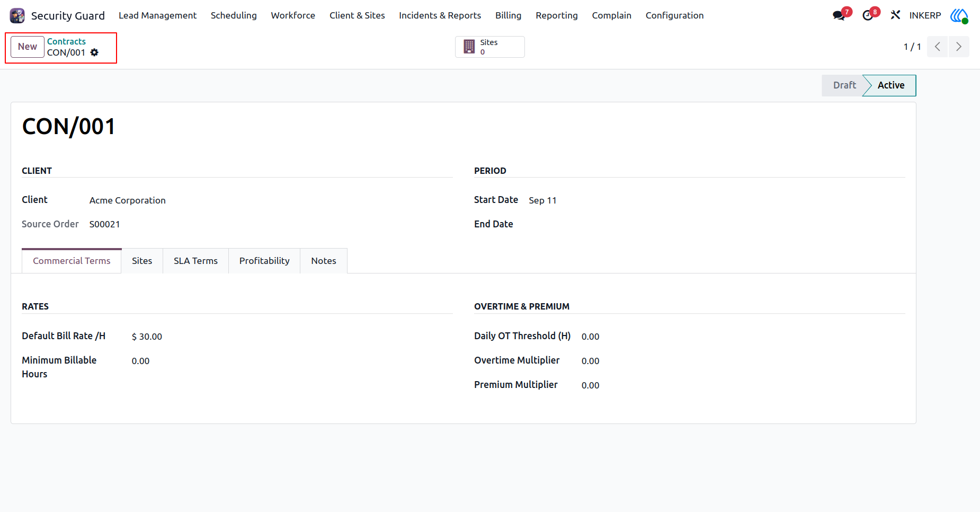
Task: Click the INKERP company name
Action: [925, 15]
